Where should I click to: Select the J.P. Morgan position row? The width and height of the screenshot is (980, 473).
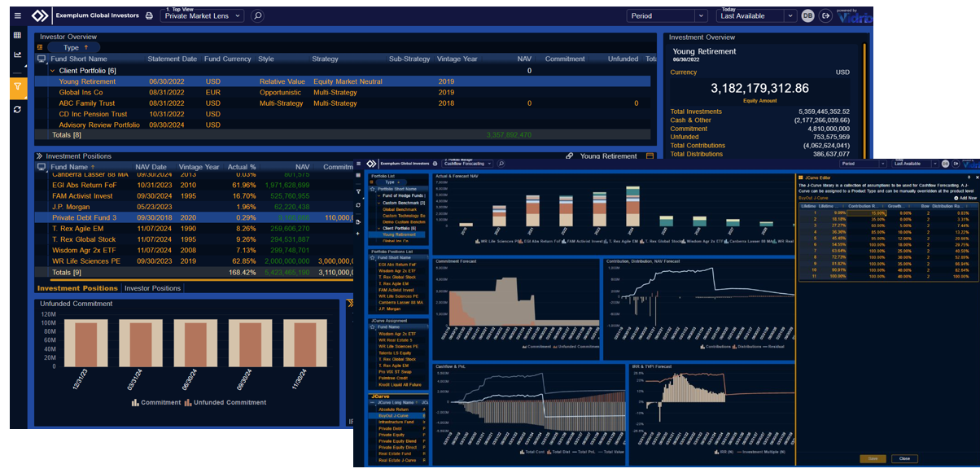point(195,207)
